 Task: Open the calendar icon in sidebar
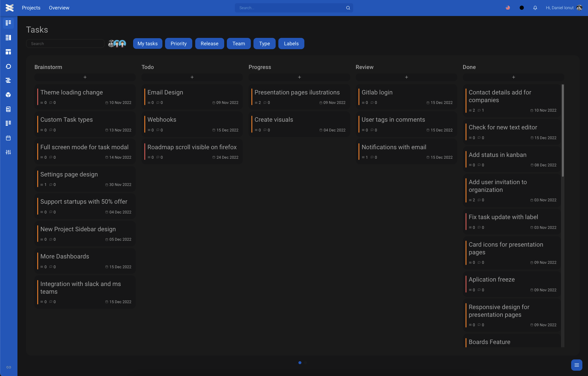(x=8, y=138)
